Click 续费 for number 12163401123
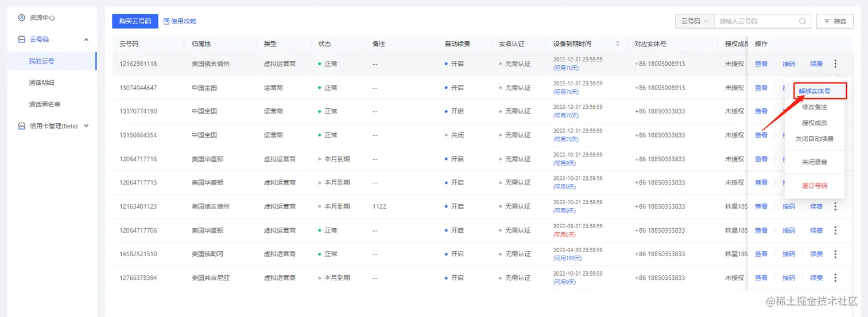 pyautogui.click(x=816, y=206)
